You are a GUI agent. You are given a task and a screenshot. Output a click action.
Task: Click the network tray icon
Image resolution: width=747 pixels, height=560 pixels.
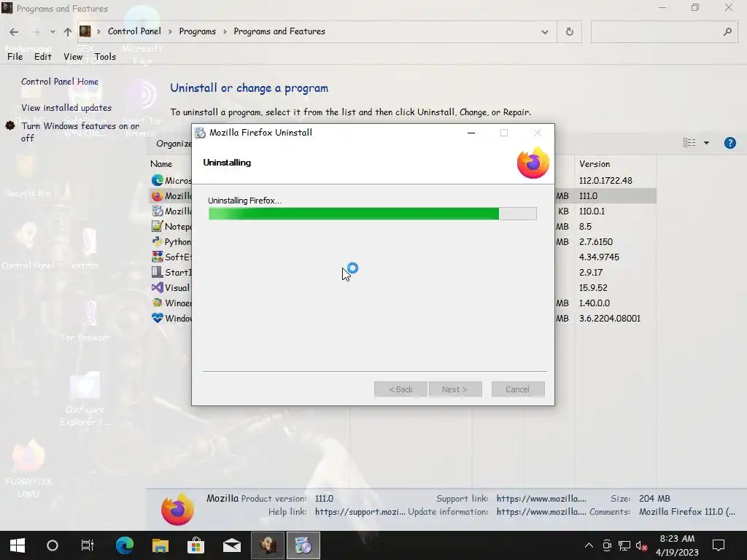(x=624, y=545)
